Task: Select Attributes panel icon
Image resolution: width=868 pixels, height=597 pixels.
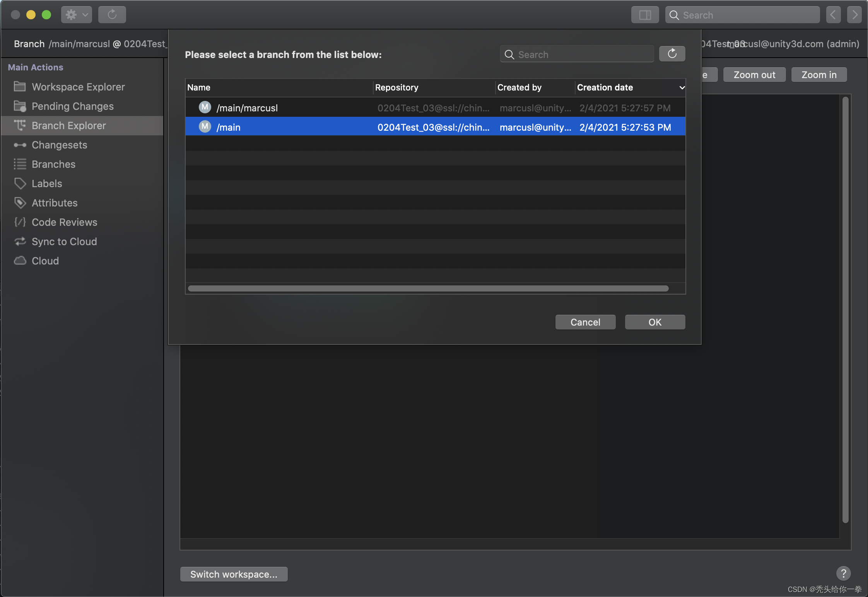Action: 19,203
